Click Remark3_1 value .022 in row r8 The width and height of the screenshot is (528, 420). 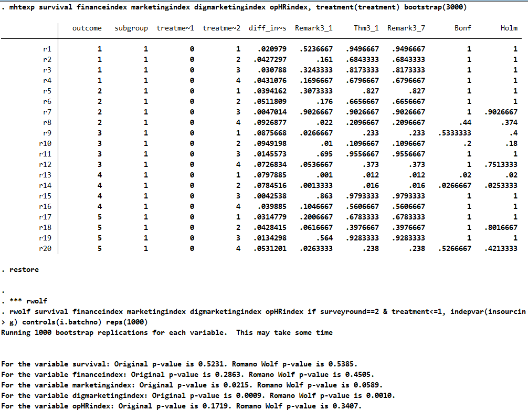(324, 123)
